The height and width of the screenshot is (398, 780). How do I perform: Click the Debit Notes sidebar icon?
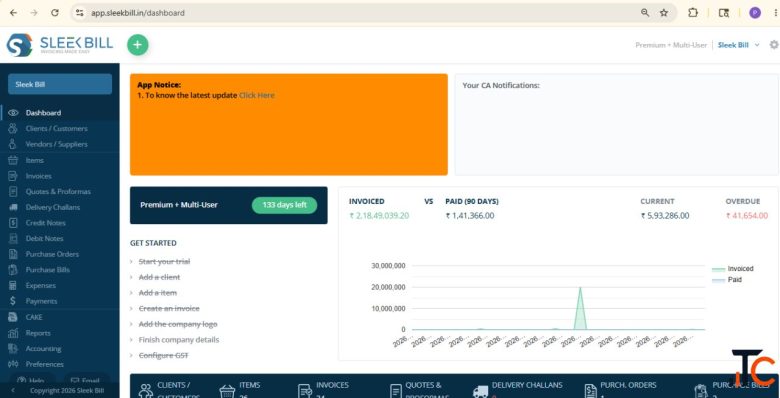coord(13,238)
